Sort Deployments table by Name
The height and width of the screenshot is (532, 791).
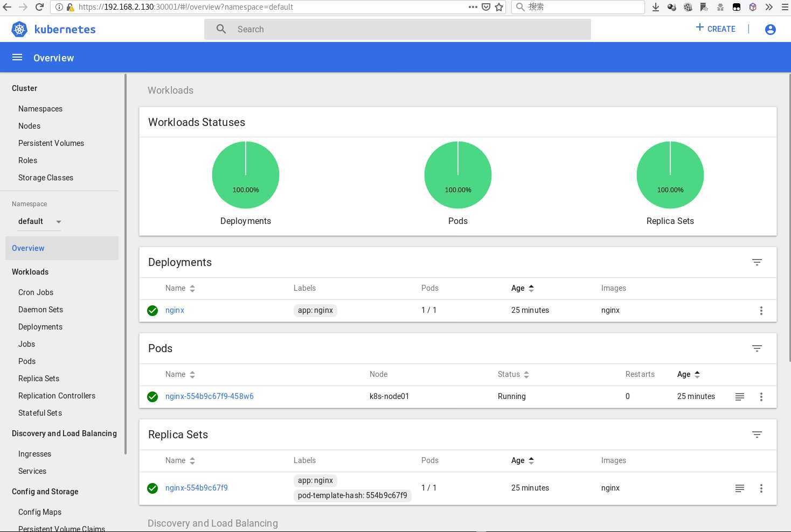pos(180,288)
